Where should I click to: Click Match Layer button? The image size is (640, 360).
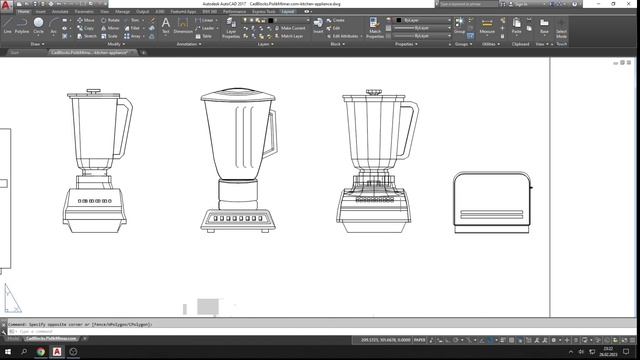pyautogui.click(x=289, y=36)
